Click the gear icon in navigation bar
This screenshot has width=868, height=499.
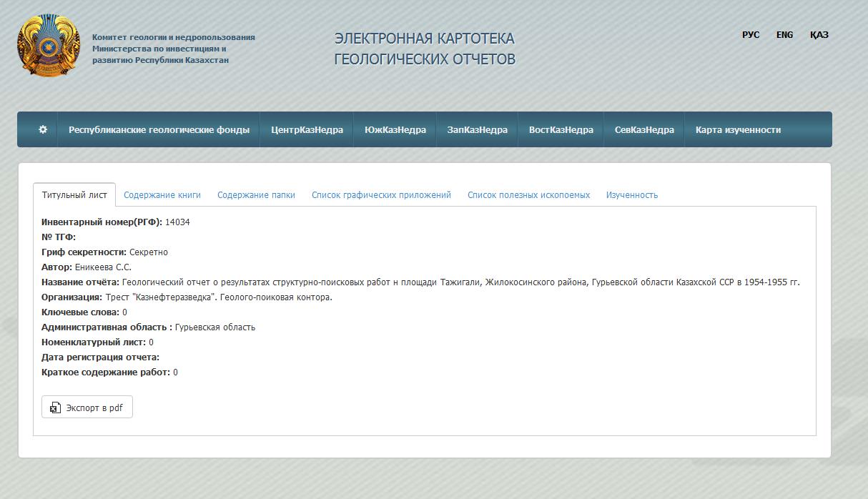[x=43, y=129]
